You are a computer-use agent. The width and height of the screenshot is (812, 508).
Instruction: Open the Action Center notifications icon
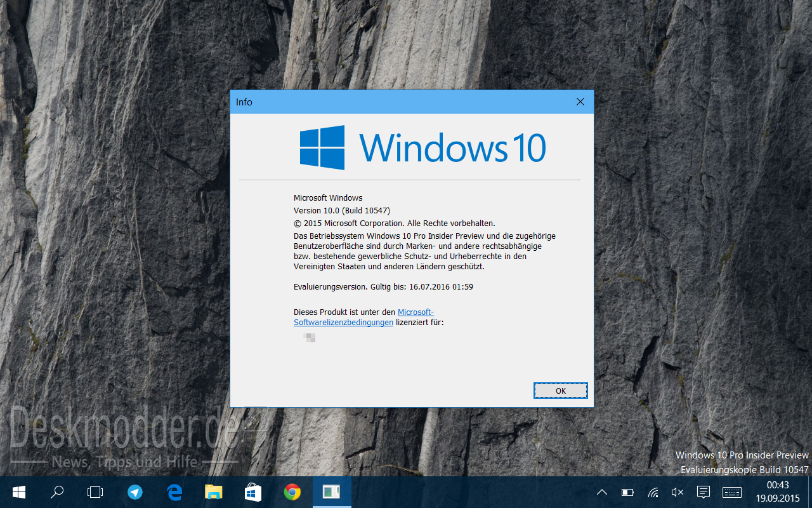(x=703, y=492)
